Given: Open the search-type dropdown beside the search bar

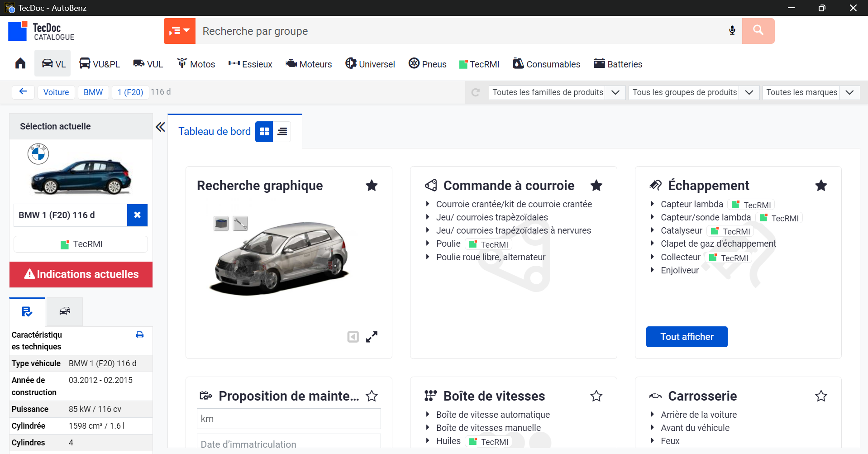Looking at the screenshot, I should (179, 31).
